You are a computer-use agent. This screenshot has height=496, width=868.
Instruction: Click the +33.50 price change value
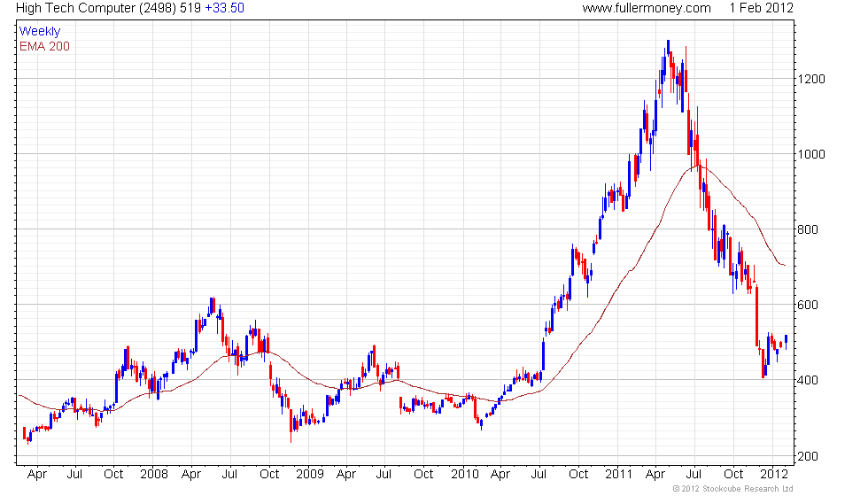click(224, 8)
